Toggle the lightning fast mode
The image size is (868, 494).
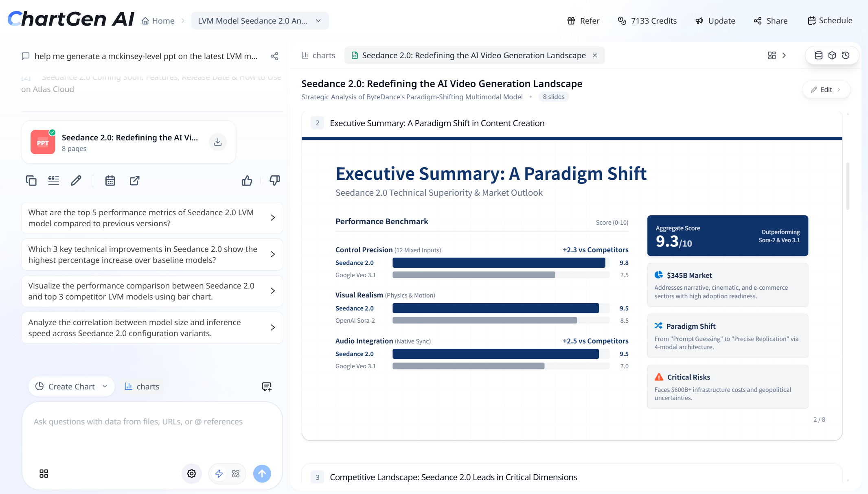(x=219, y=473)
